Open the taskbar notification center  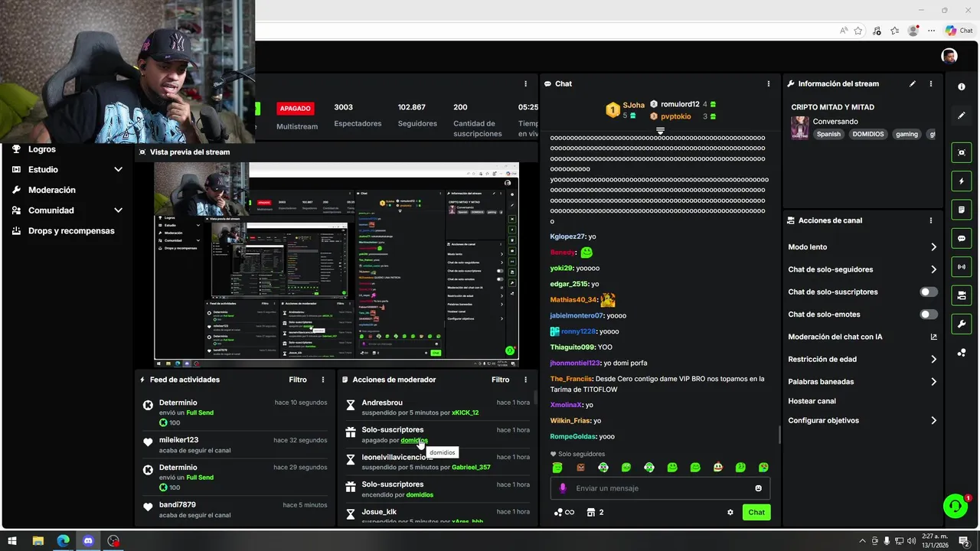pos(964,541)
